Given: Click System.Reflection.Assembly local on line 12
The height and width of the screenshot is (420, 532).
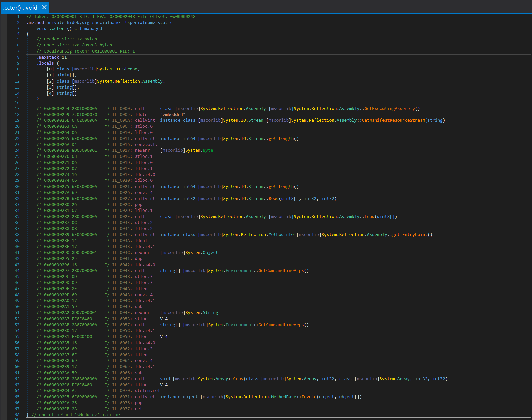Looking at the screenshot, I should pyautogui.click(x=130, y=81).
